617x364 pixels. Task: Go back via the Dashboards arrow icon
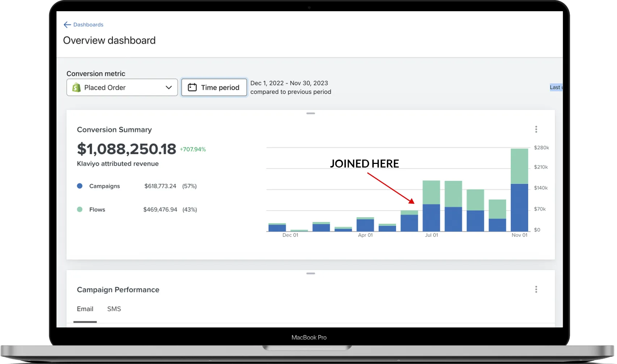point(67,25)
